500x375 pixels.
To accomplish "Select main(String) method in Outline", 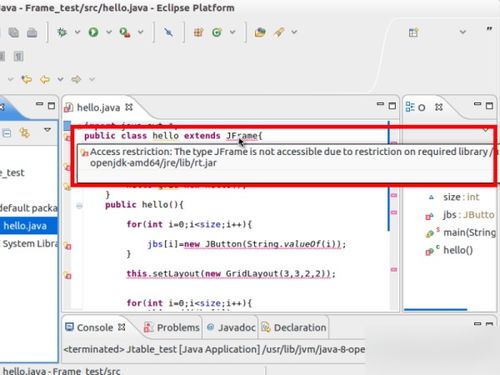I will click(x=469, y=232).
